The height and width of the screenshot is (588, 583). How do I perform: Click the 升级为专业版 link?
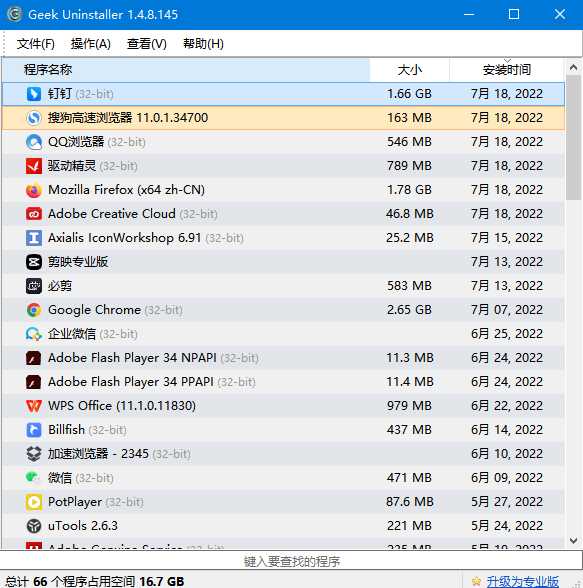click(523, 581)
